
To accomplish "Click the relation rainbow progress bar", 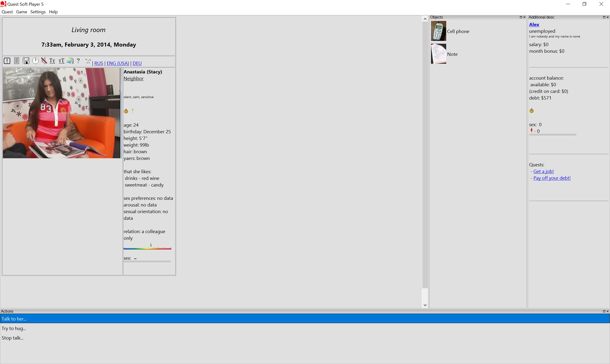I will click(x=147, y=249).
